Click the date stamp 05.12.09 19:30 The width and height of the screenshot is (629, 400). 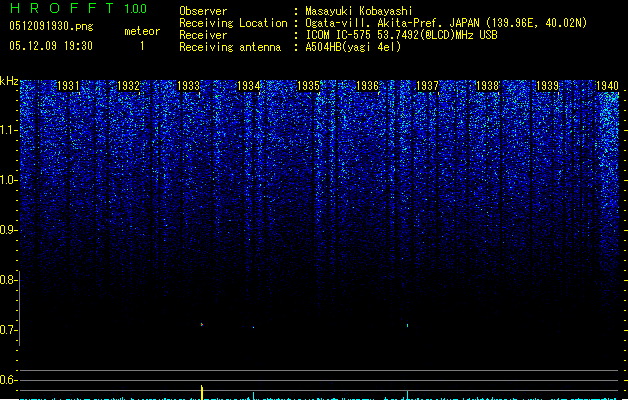tap(51, 46)
